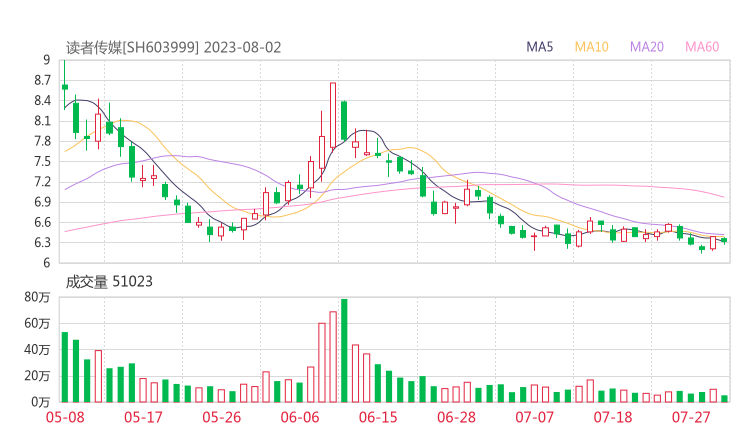Click the tallest red candlestick peaking near 8.7
The width and height of the screenshot is (740, 440).
pos(333,115)
